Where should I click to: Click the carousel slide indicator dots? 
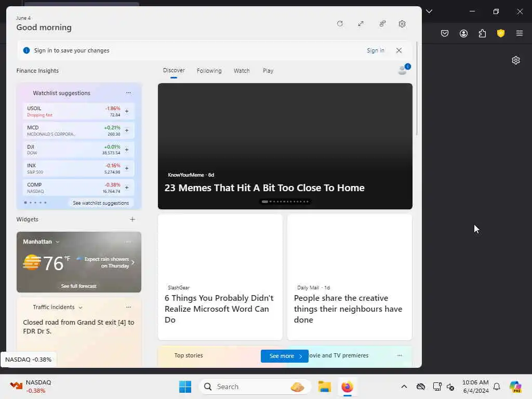pos(285,202)
